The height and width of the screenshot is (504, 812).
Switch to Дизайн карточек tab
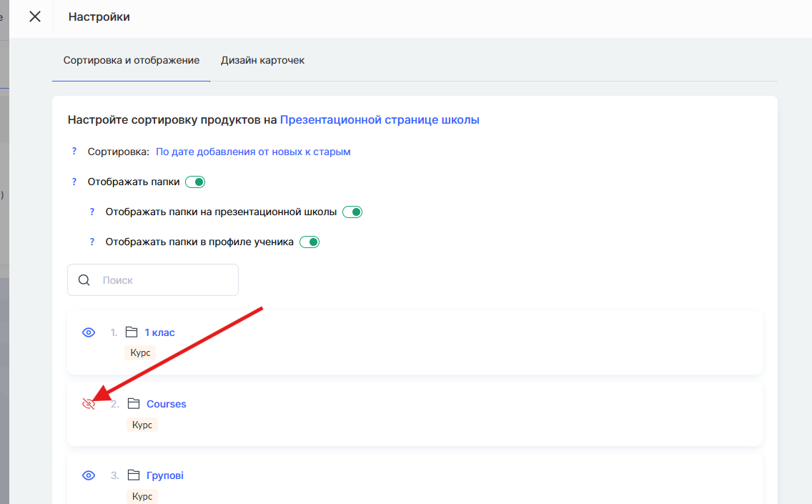click(262, 61)
